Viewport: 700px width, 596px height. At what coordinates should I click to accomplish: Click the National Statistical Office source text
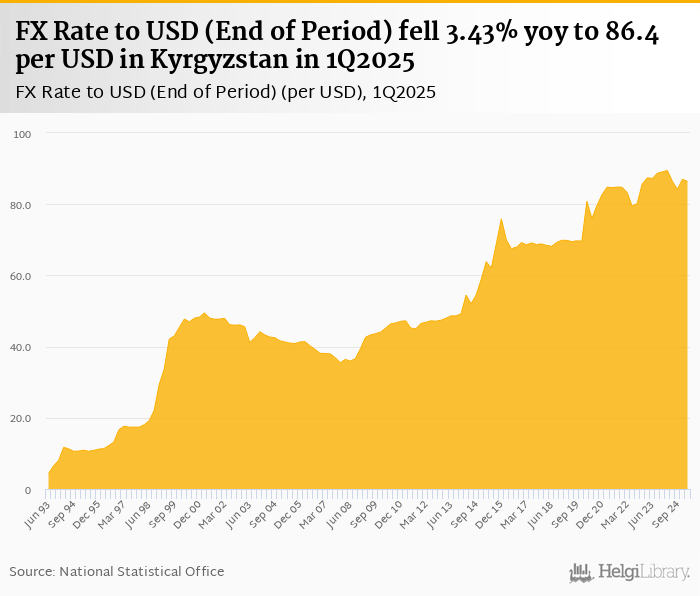(117, 571)
